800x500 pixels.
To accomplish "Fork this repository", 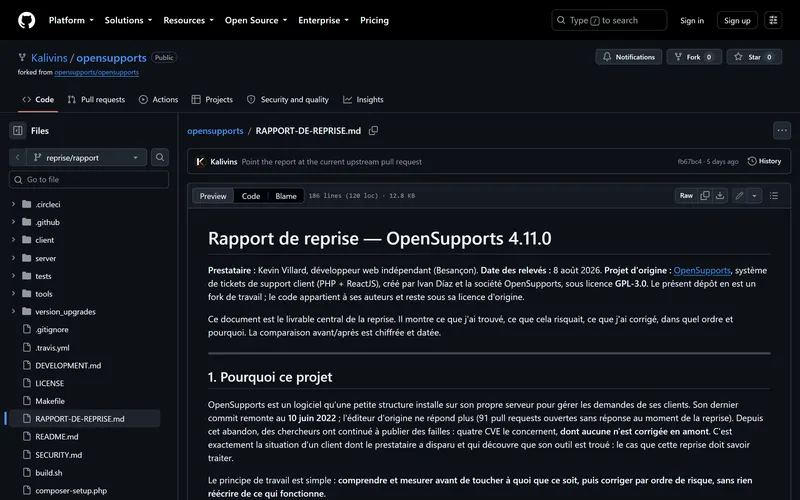I will 694,57.
